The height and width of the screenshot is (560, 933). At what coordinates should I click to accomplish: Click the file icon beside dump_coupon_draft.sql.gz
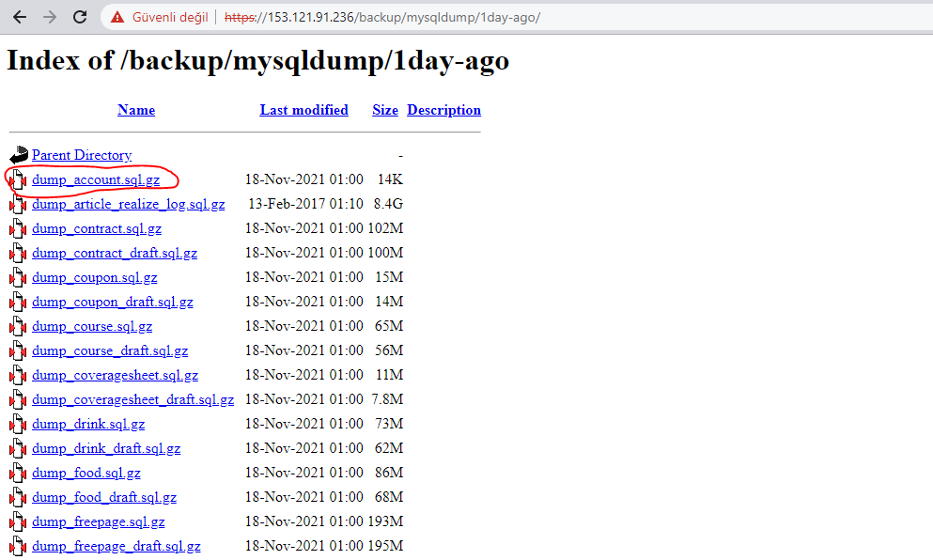coord(19,302)
